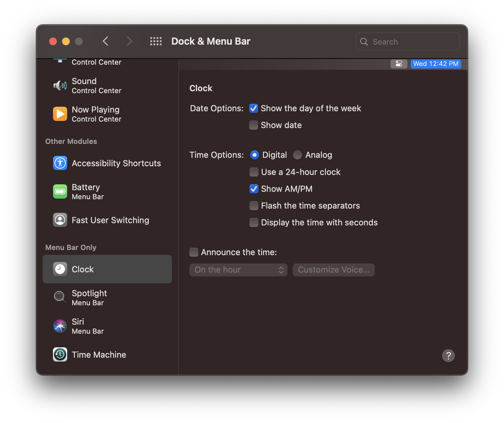Select Now Playing in the sidebar
The image size is (504, 423).
pyautogui.click(x=107, y=114)
